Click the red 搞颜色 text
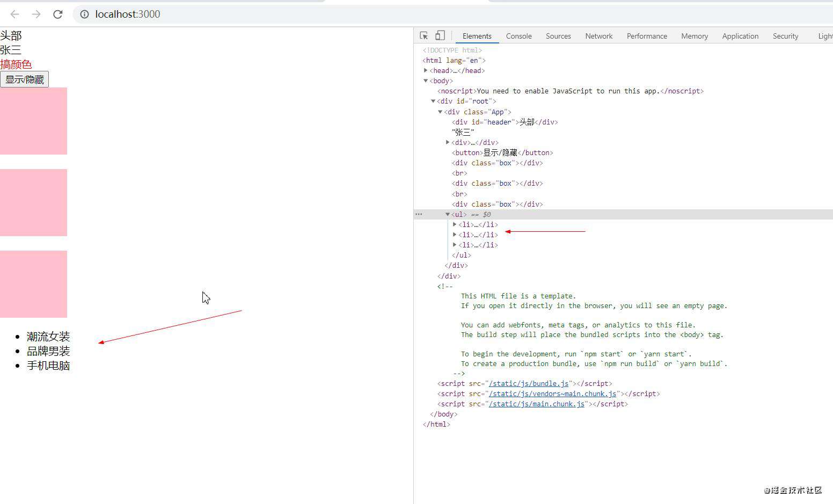Image resolution: width=833 pixels, height=504 pixels. pyautogui.click(x=16, y=64)
